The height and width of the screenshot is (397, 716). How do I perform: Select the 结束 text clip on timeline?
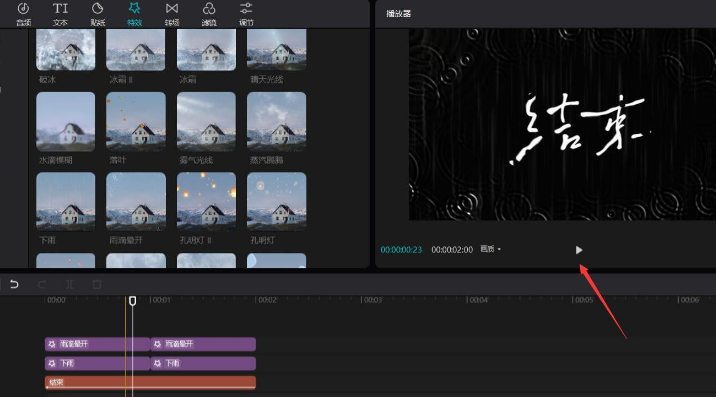pyautogui.click(x=150, y=383)
